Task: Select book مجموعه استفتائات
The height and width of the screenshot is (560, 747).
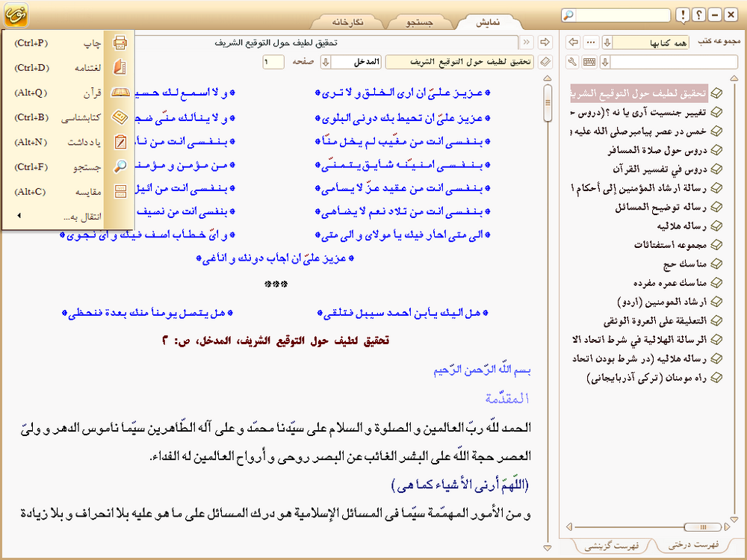Action: click(x=670, y=245)
